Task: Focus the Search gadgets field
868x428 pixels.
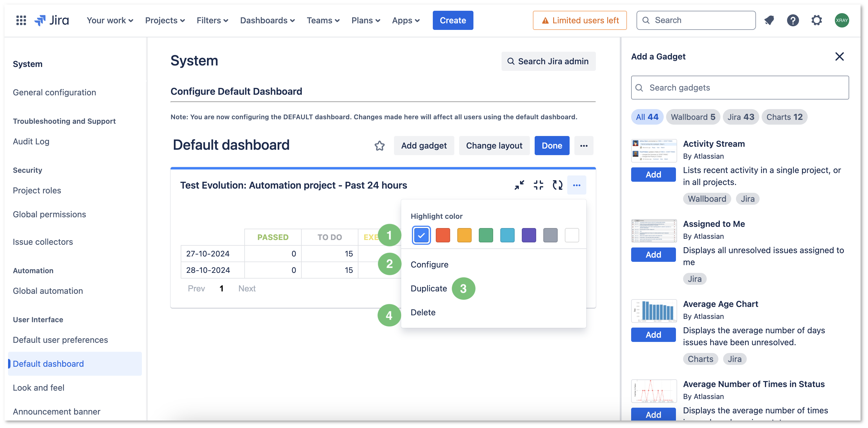Action: click(x=740, y=88)
